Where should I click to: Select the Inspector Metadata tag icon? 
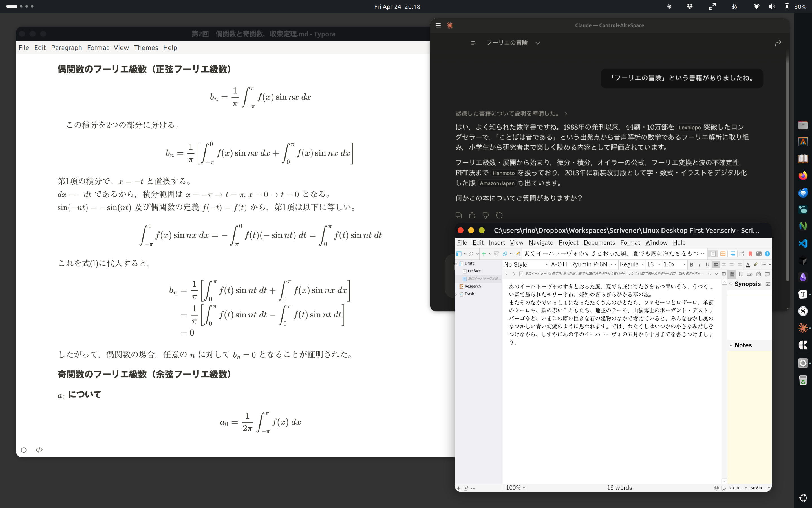point(750,274)
